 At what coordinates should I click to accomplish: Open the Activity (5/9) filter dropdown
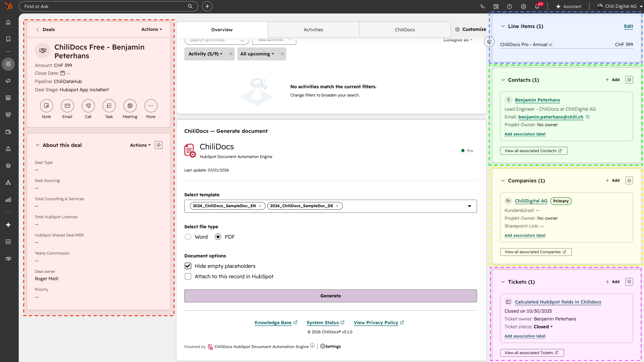tap(206, 54)
